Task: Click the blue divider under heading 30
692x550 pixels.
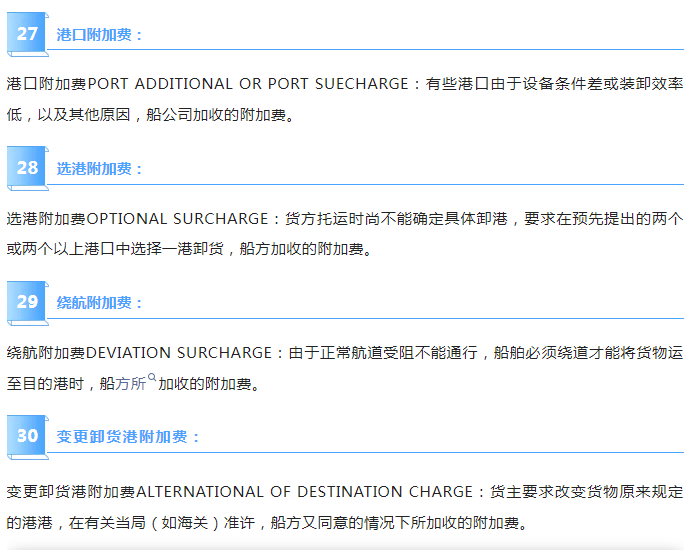Action: (366, 452)
